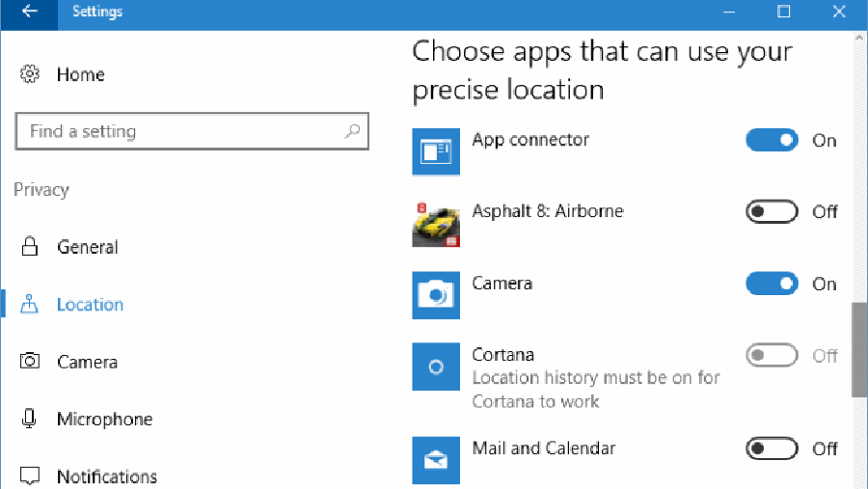Click 'Choose apps that can use your precise location' heading
The height and width of the screenshot is (489, 868).
(602, 70)
